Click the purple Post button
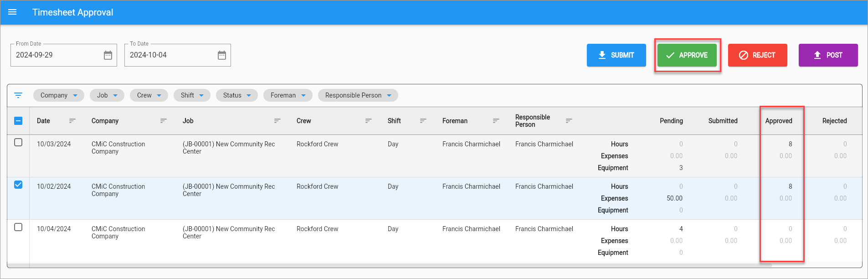Image resolution: width=868 pixels, height=279 pixels. (828, 55)
